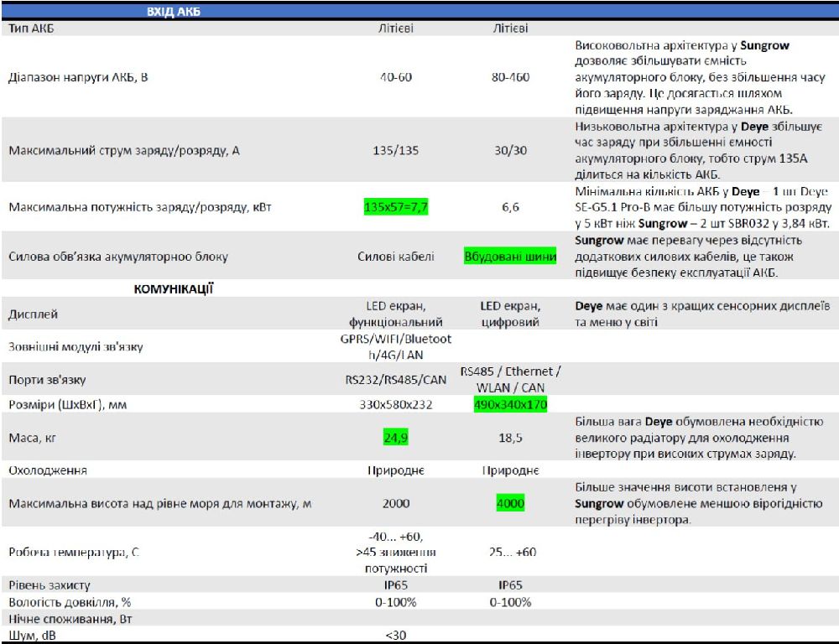Select the 'Дисплей' row label
This screenshot has width=839, height=644.
pyautogui.click(x=32, y=314)
